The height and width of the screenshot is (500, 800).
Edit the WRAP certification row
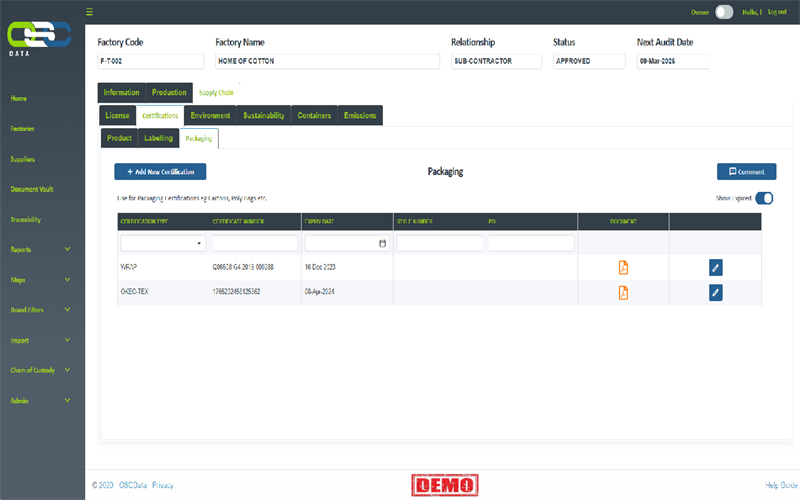pyautogui.click(x=715, y=267)
